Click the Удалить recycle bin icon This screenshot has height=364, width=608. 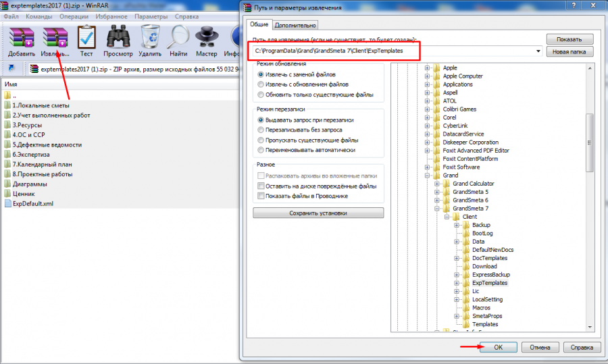point(151,37)
